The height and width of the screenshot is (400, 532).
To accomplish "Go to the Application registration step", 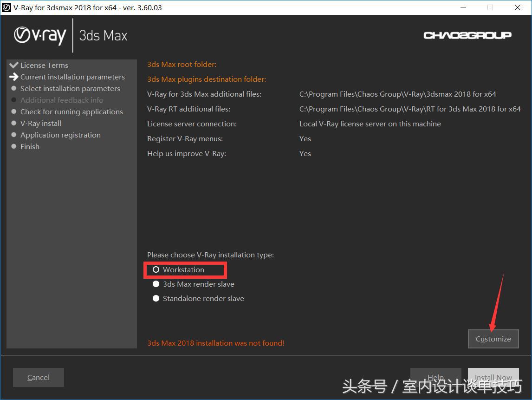I will [60, 135].
